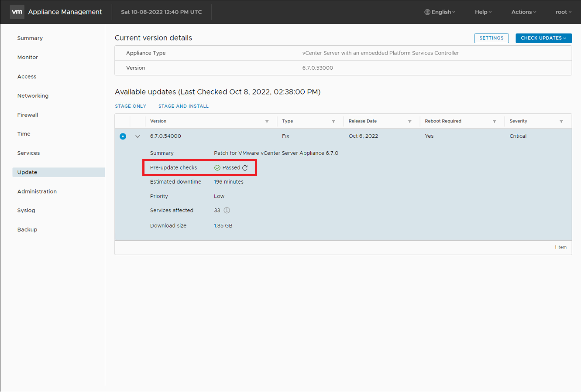The height and width of the screenshot is (392, 581).
Task: Open the Help dropdown menu
Action: click(483, 12)
